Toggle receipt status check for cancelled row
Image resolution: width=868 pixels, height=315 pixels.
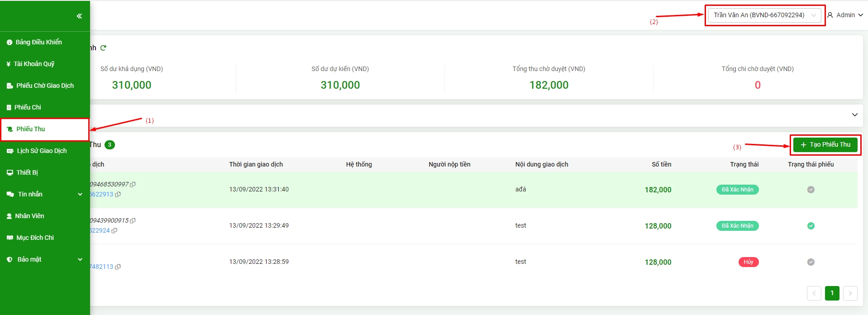click(811, 262)
